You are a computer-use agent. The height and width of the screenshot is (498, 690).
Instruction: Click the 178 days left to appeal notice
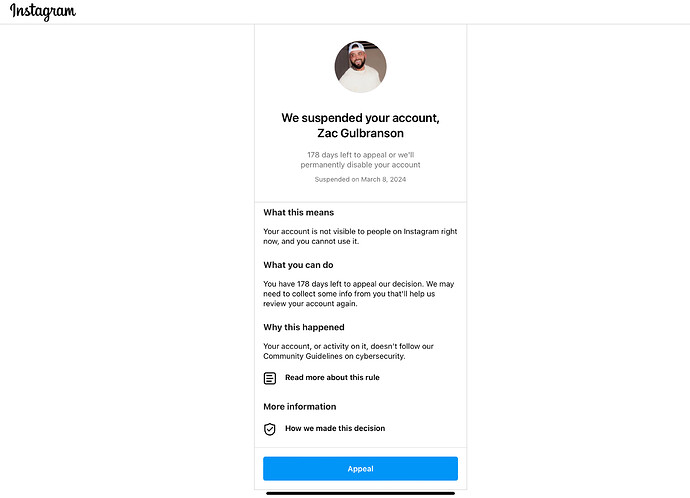[x=360, y=154]
